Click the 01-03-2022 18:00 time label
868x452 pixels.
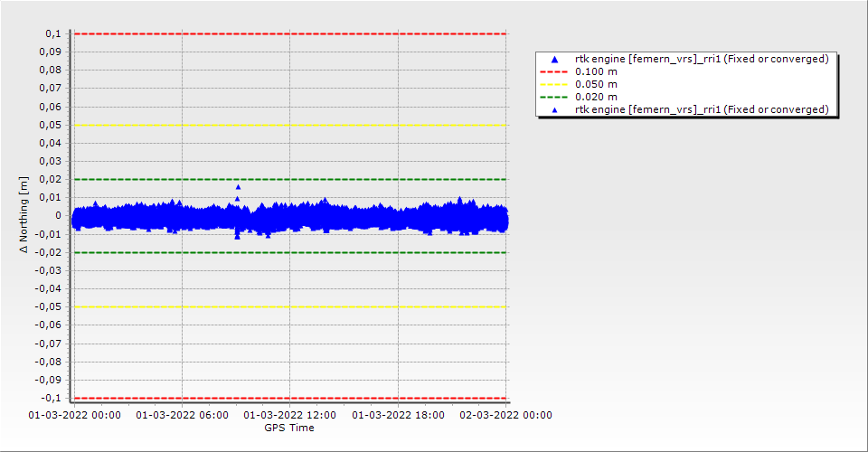click(x=398, y=416)
